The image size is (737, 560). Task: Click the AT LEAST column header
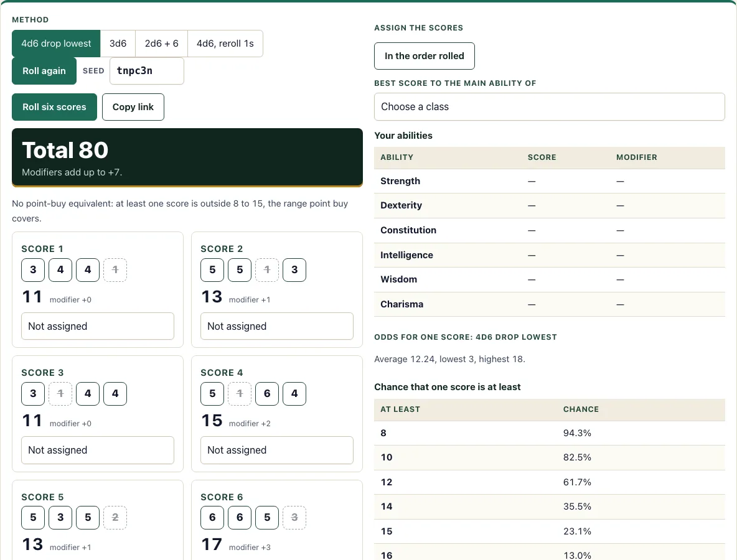point(400,409)
